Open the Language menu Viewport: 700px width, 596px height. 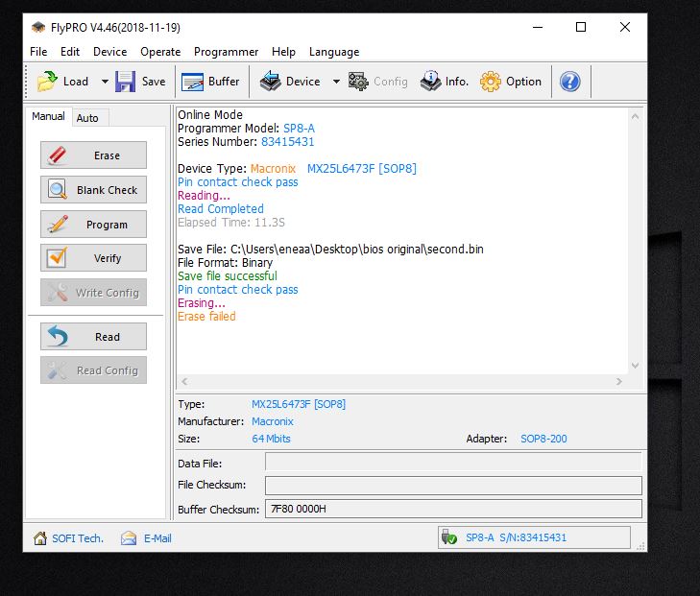pos(334,52)
